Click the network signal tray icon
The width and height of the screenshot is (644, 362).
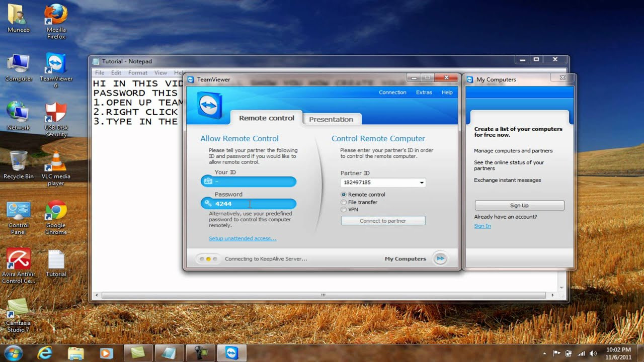pos(581,353)
